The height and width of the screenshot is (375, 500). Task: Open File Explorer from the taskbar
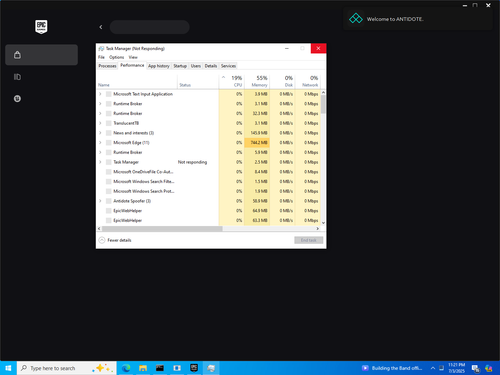click(x=143, y=368)
